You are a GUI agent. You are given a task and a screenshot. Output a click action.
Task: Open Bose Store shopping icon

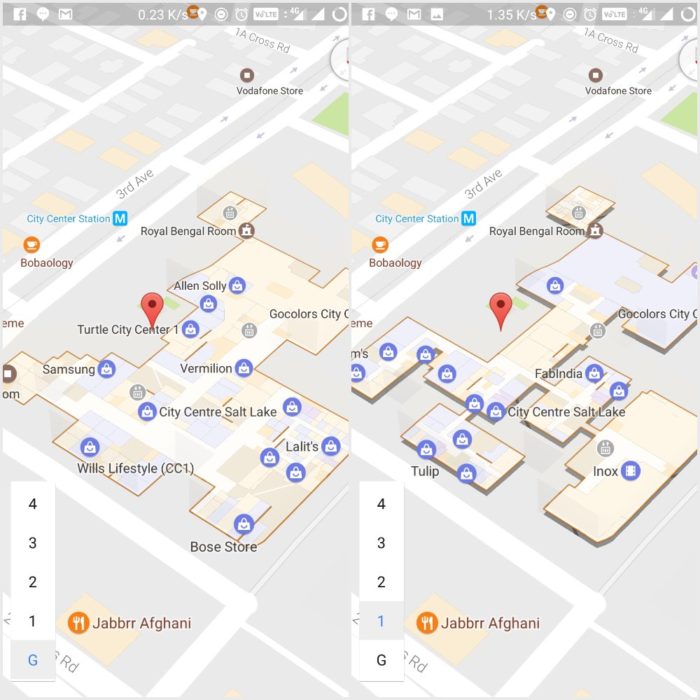click(x=244, y=524)
